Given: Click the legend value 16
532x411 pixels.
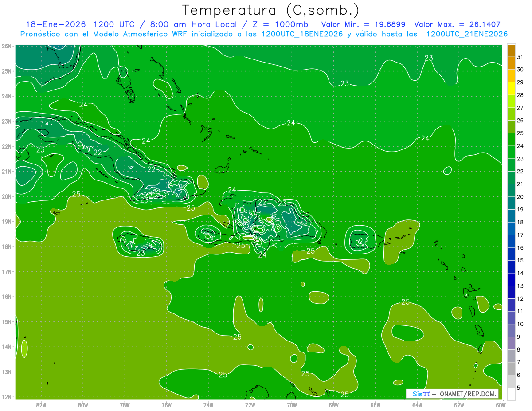Looking at the screenshot, I should point(520,247).
